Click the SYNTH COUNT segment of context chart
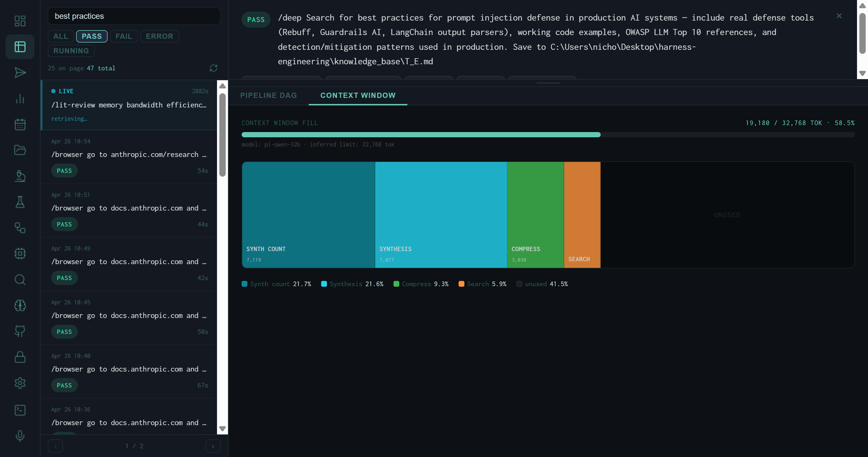Screen dimensions: 868x457 308,215
